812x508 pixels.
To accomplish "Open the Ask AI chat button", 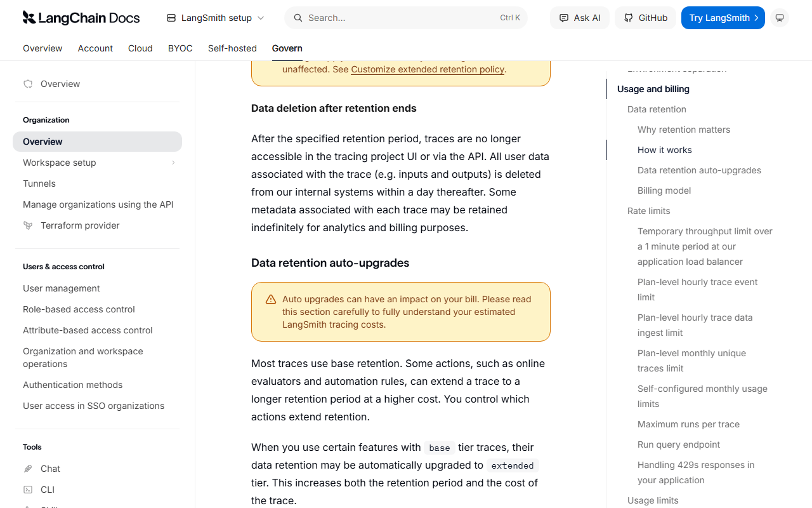I will point(580,18).
